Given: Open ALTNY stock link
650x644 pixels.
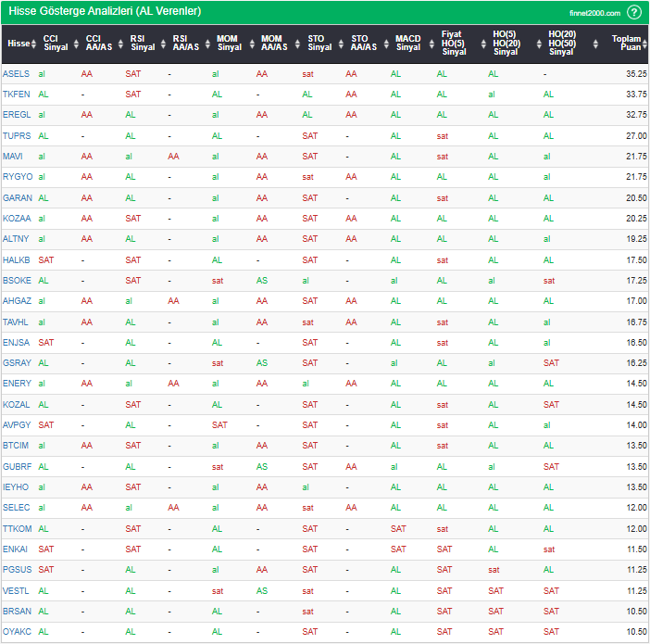Looking at the screenshot, I should point(16,238).
